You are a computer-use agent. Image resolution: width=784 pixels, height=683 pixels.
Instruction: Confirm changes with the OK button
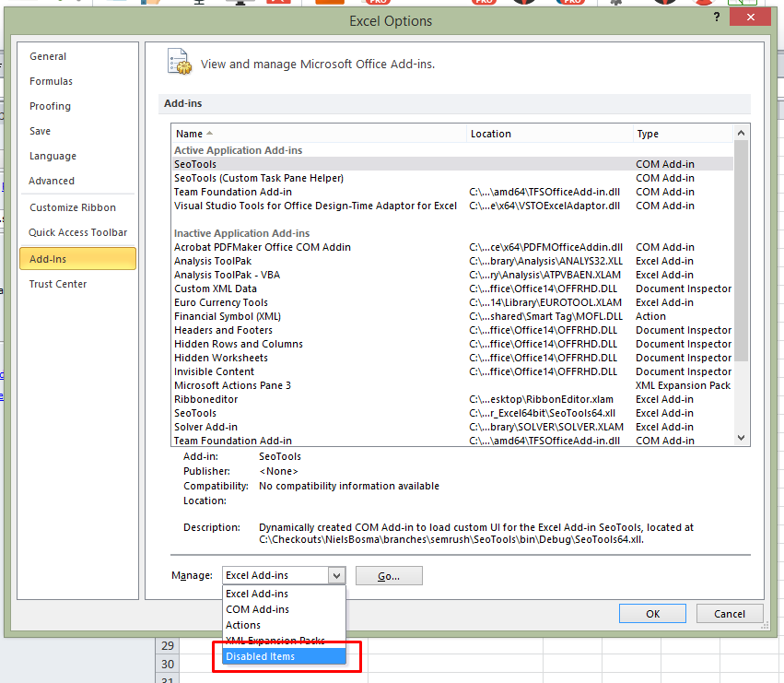(x=652, y=613)
